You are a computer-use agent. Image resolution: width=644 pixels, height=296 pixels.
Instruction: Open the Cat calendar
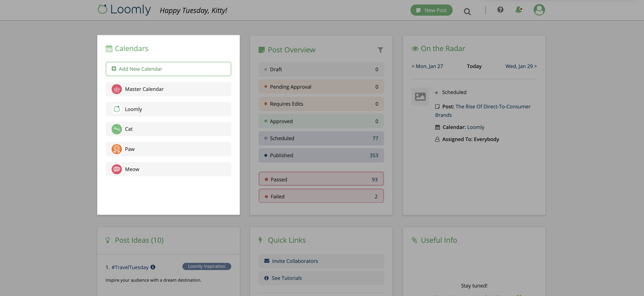coord(168,129)
